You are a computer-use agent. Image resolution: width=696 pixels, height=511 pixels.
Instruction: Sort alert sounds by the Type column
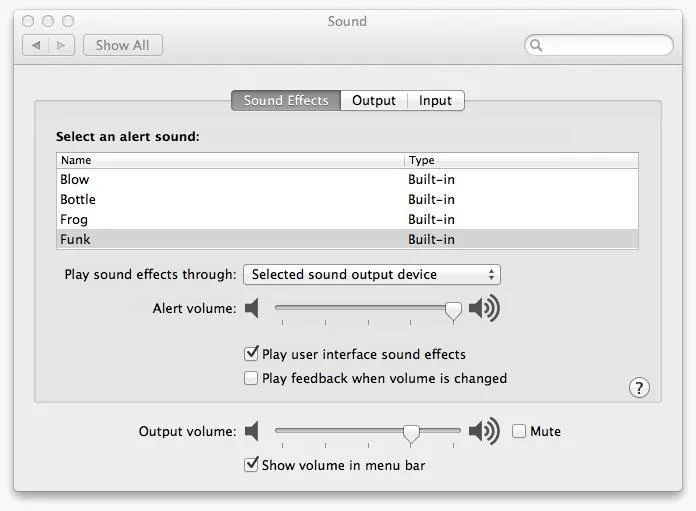[522, 160]
